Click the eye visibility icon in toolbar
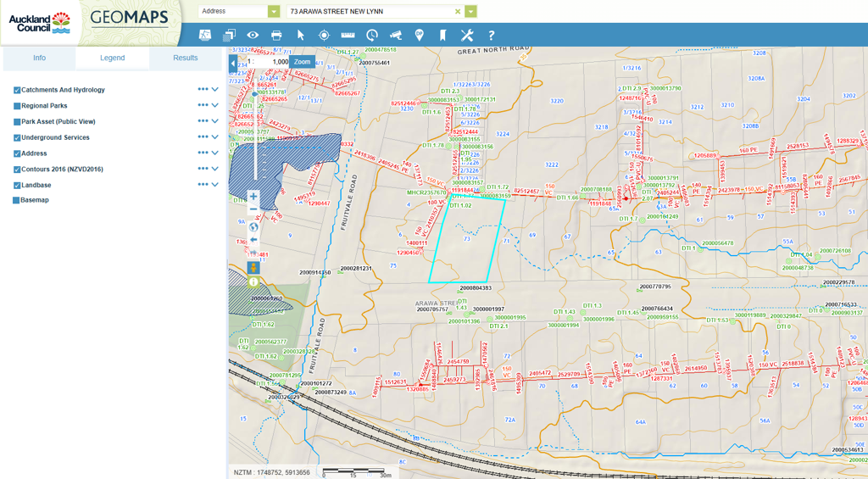The height and width of the screenshot is (479, 868). tap(253, 35)
